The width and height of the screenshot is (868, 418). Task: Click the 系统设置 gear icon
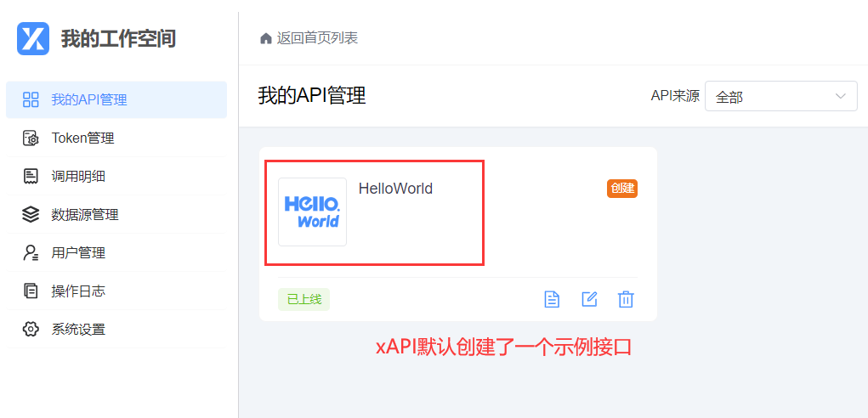point(31,329)
